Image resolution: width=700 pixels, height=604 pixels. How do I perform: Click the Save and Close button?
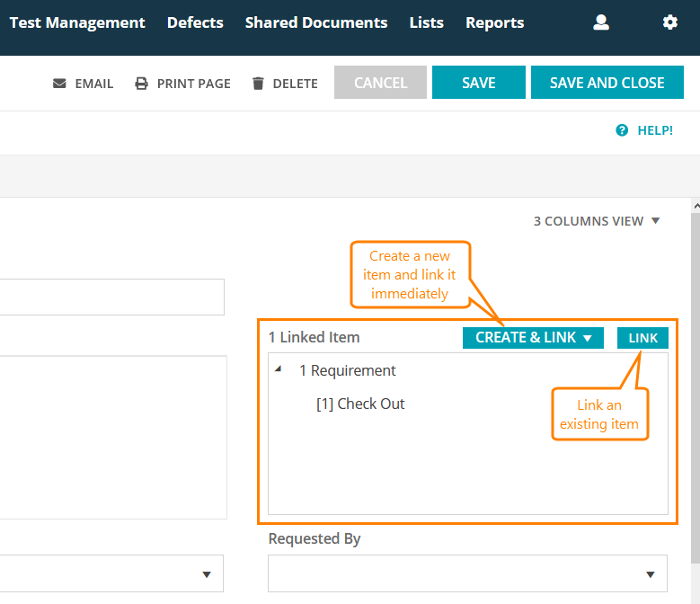pos(607,83)
